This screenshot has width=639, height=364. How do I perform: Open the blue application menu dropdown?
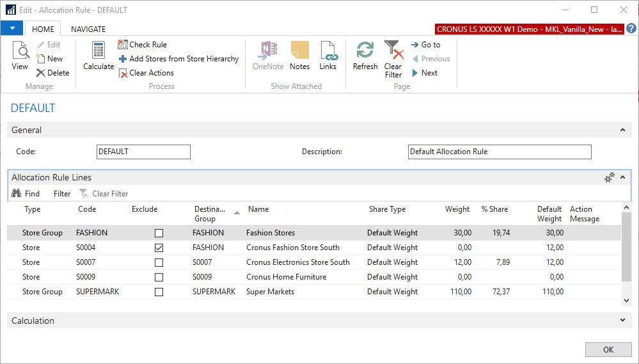click(12, 29)
